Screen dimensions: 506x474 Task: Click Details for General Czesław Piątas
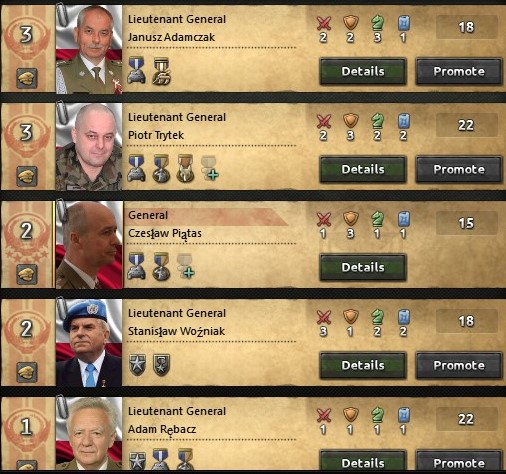[363, 267]
